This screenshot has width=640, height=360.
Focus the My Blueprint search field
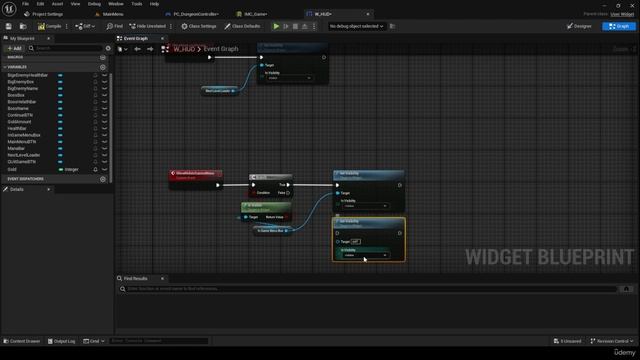click(x=65, y=48)
